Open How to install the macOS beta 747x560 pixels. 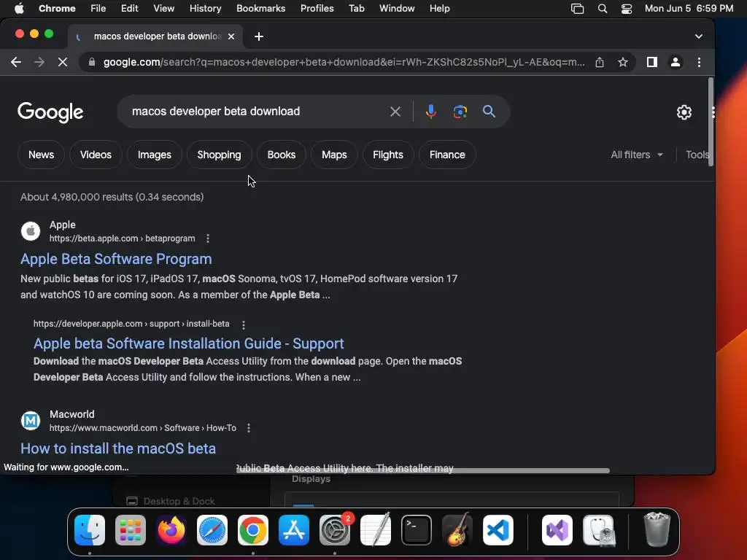coord(118,448)
